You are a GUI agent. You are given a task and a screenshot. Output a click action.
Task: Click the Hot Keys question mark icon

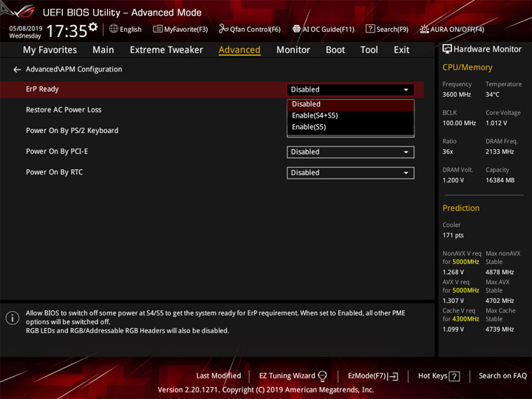pyautogui.click(x=454, y=376)
